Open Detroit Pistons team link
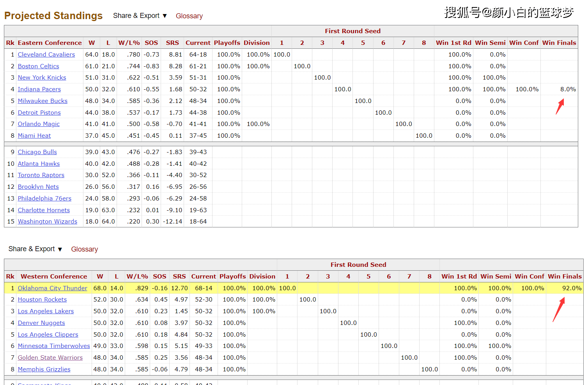Viewport: 588px width, 385px height. point(39,113)
